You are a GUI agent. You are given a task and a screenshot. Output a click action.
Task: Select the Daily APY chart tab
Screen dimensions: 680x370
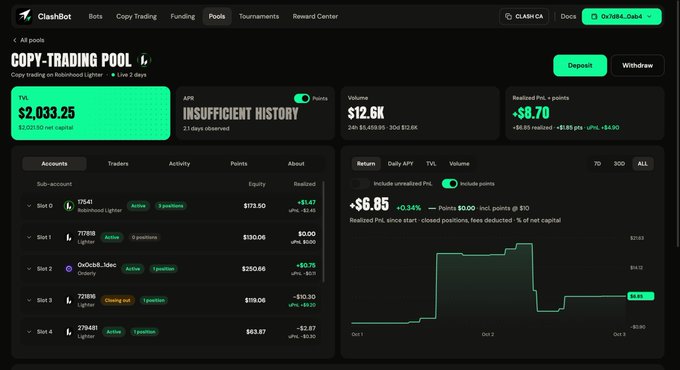[x=400, y=164]
